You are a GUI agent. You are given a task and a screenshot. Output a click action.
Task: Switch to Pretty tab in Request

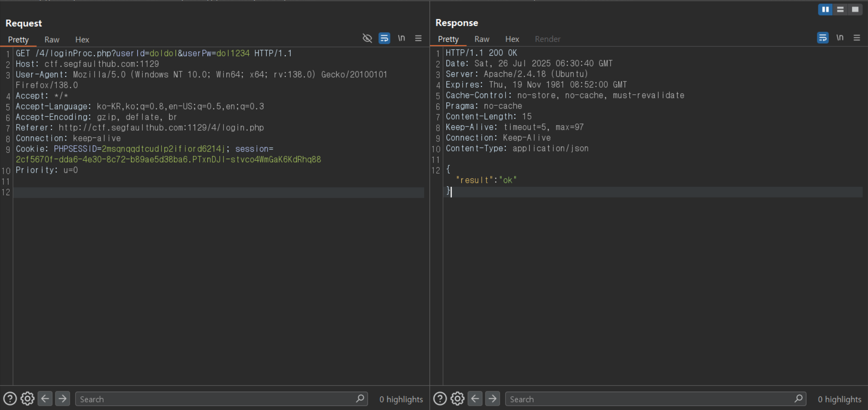coord(18,39)
